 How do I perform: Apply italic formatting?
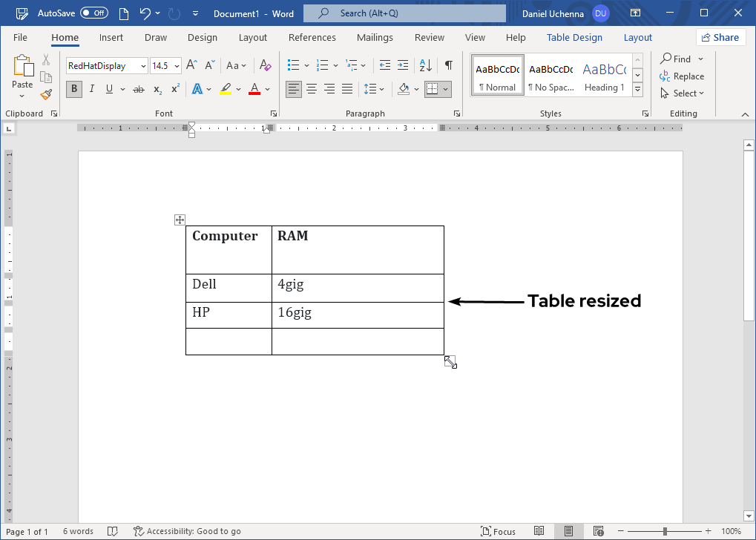click(x=91, y=89)
